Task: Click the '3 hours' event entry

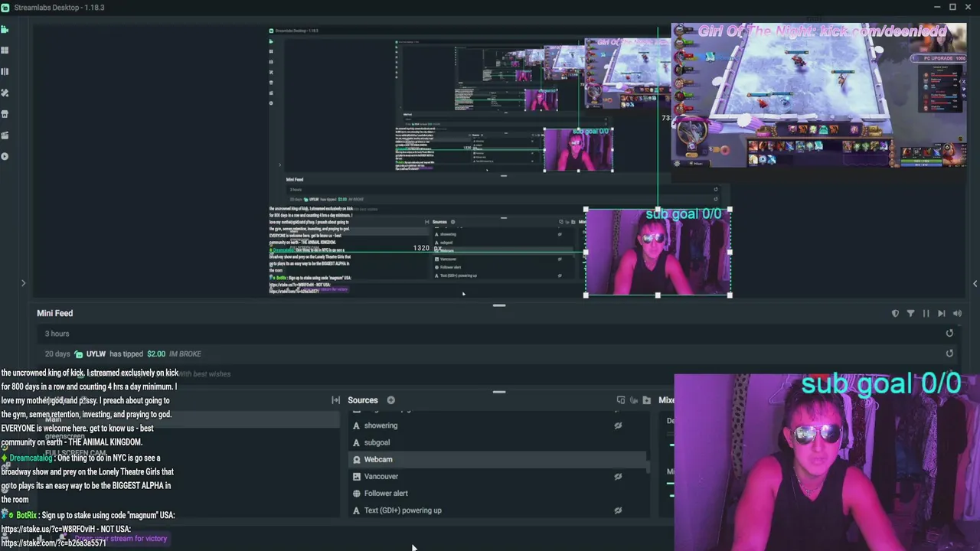Action: click(x=57, y=334)
